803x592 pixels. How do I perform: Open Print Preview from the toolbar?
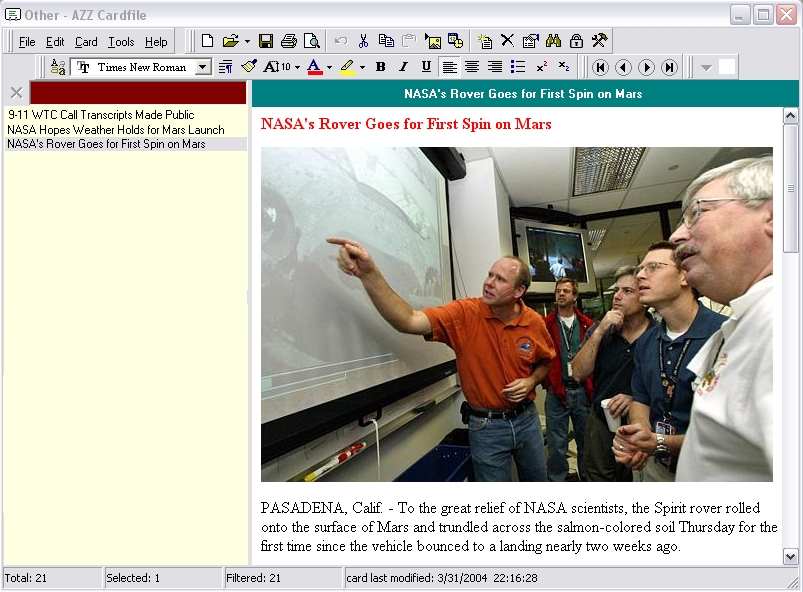coord(312,41)
